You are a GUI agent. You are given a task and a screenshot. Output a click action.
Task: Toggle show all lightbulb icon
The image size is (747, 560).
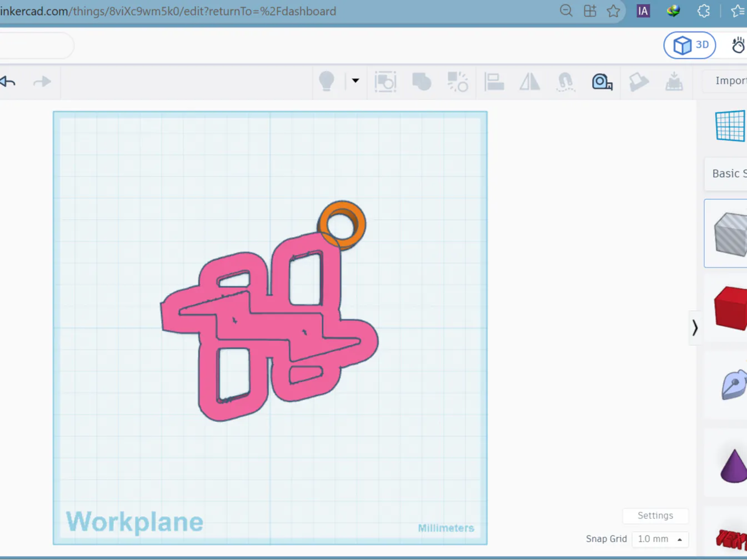[x=327, y=81]
